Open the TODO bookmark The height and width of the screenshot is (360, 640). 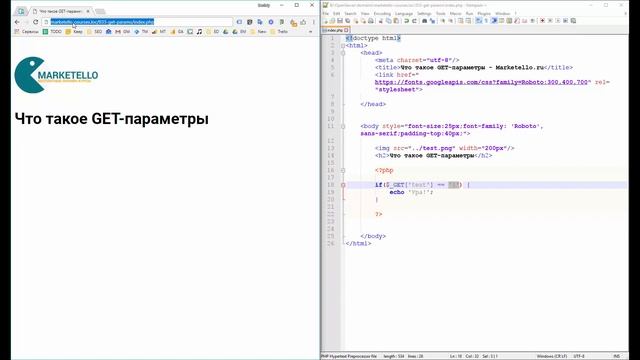(52, 31)
